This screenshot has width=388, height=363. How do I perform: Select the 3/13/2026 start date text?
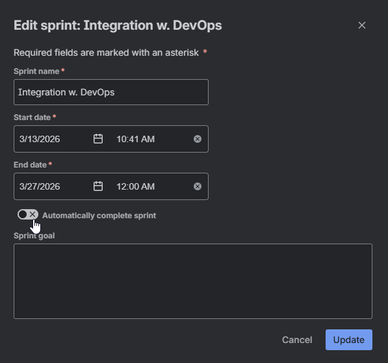coord(40,139)
